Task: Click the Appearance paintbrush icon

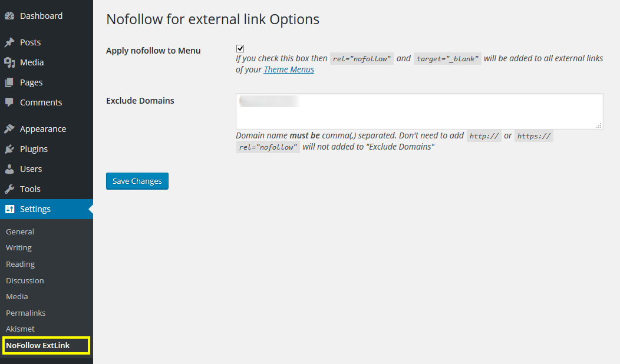Action: point(9,129)
